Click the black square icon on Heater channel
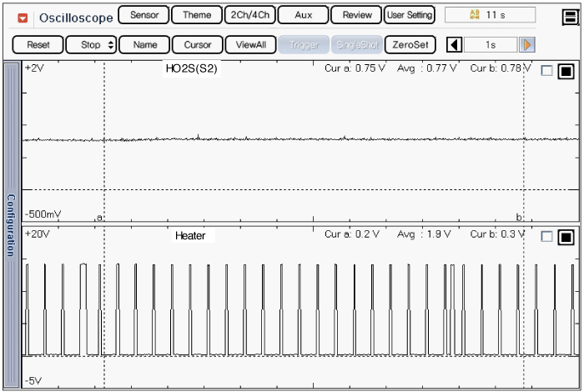584x392 pixels. 566,237
